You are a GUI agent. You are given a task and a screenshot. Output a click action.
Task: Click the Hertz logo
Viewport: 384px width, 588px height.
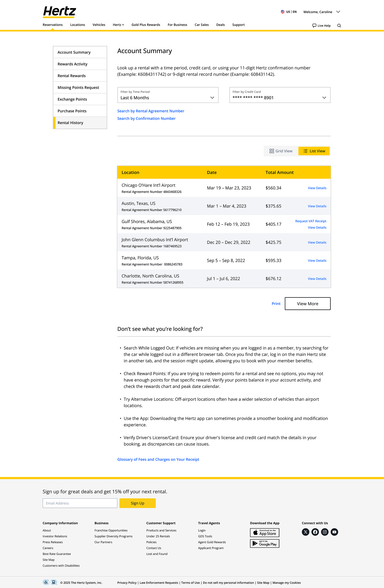[x=59, y=12]
